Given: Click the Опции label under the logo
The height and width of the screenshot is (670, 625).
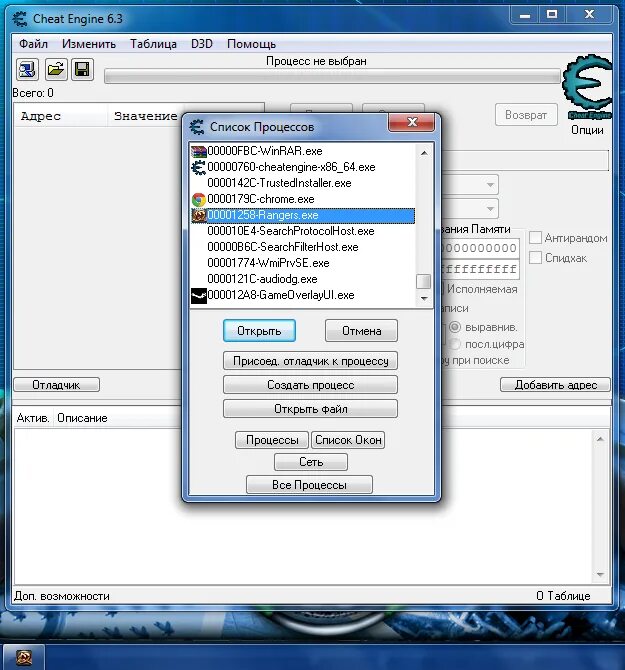Looking at the screenshot, I should [x=587, y=130].
